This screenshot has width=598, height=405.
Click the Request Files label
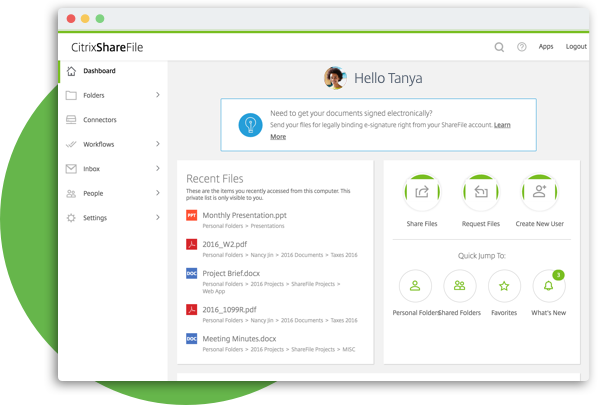[481, 224]
